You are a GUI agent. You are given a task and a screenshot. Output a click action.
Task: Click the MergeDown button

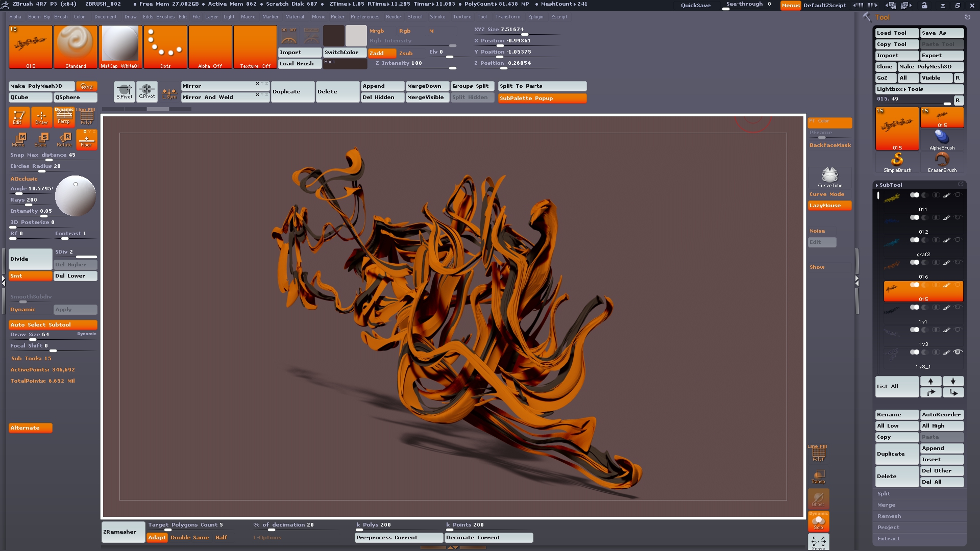click(426, 86)
